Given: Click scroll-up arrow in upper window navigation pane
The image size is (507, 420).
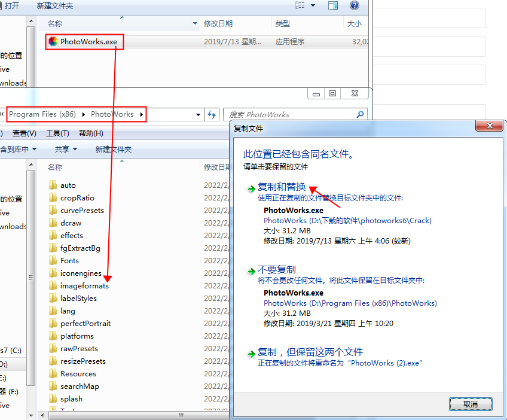Looking at the screenshot, I should pyautogui.click(x=31, y=22).
